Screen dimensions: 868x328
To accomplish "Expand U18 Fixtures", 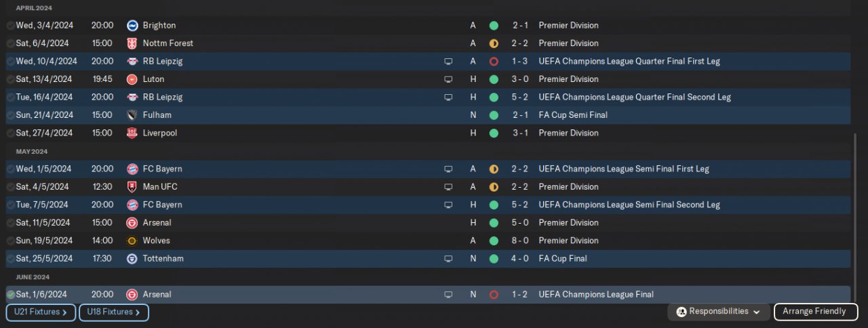I will [113, 312].
